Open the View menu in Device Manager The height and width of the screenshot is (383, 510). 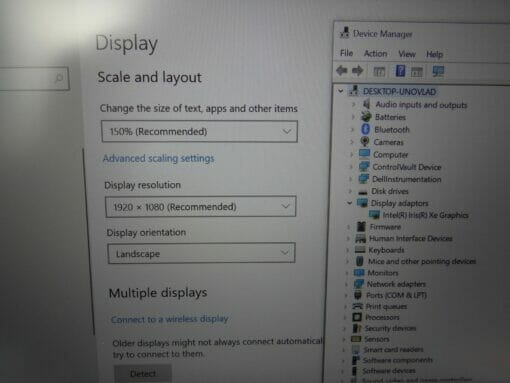(x=407, y=54)
